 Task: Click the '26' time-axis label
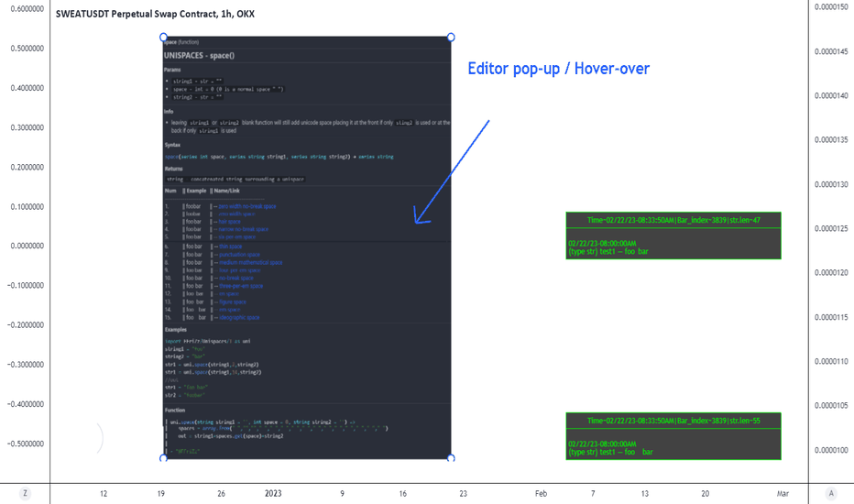(x=221, y=494)
